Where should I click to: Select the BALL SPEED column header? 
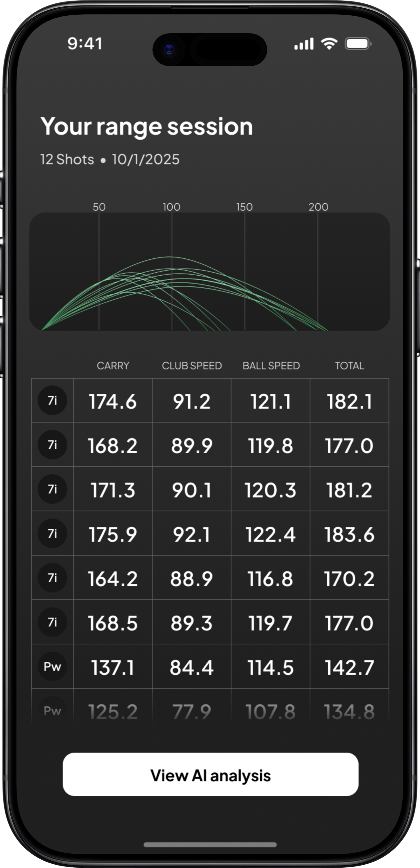[x=271, y=366]
